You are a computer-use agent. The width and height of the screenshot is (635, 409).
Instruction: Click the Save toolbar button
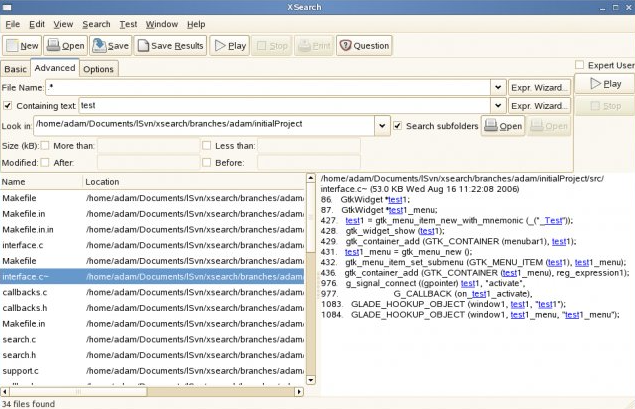click(111, 45)
